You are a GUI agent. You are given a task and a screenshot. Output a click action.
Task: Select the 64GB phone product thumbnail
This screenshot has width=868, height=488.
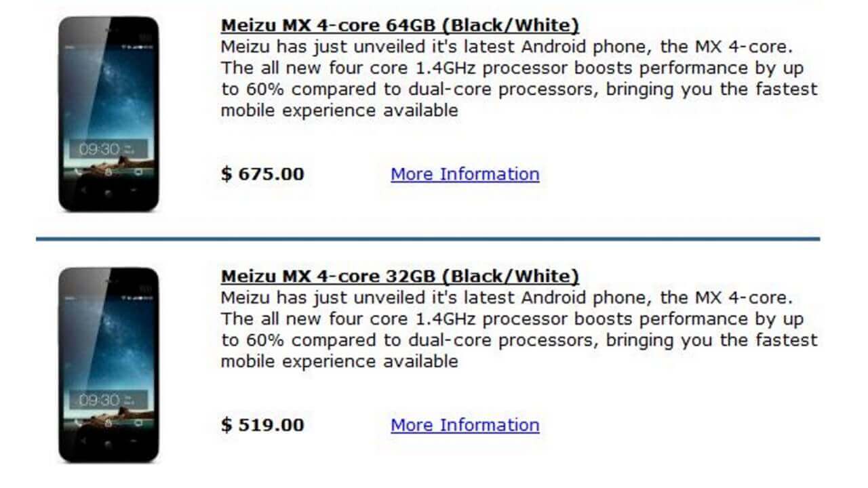coord(108,115)
